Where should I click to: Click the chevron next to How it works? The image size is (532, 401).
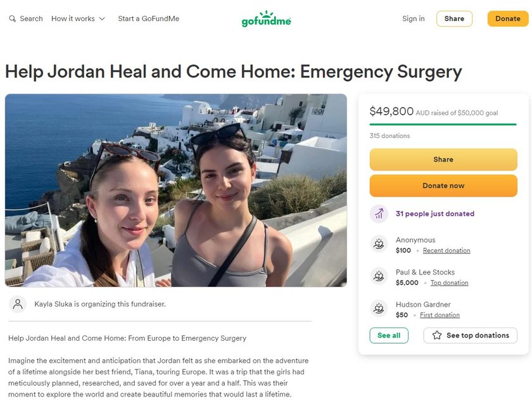(x=102, y=19)
